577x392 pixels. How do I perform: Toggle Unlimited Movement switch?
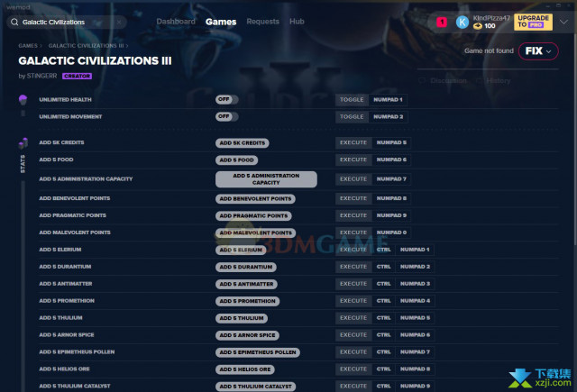click(x=226, y=116)
